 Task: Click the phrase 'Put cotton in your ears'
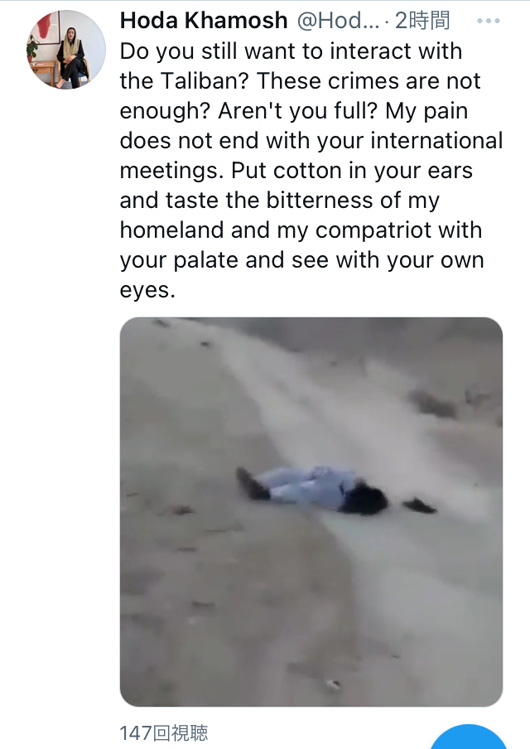tap(352, 171)
